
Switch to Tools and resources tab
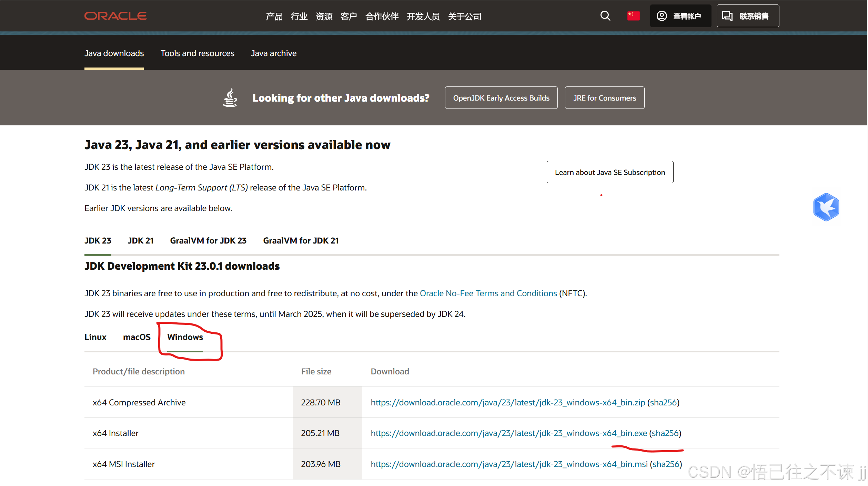click(197, 53)
